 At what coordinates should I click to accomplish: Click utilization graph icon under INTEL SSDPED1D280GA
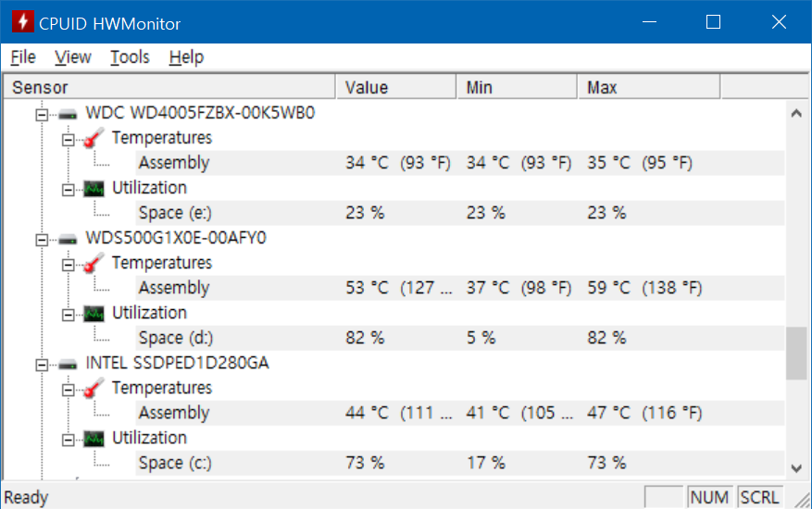94,439
